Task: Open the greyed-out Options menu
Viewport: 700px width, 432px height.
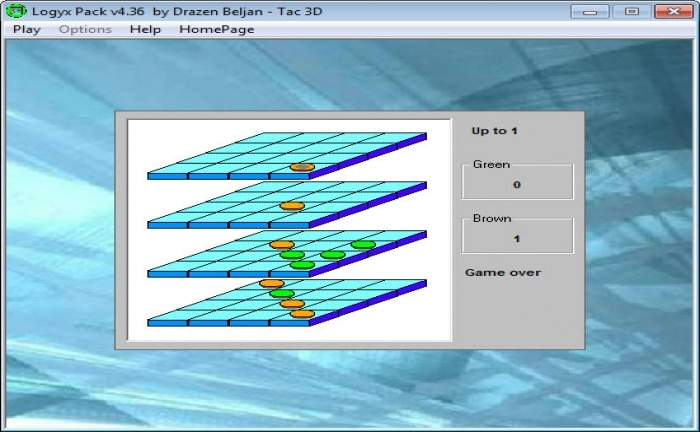Action: click(85, 29)
